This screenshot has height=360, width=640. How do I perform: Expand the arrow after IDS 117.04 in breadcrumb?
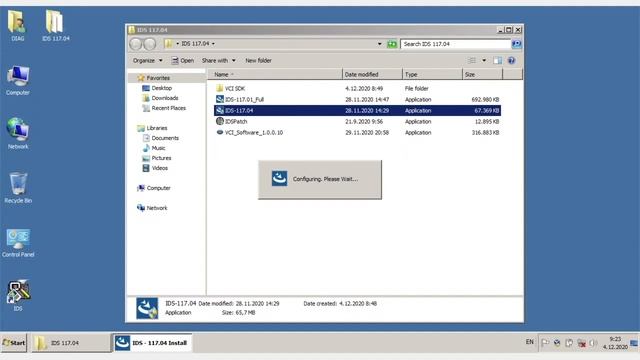(213, 44)
